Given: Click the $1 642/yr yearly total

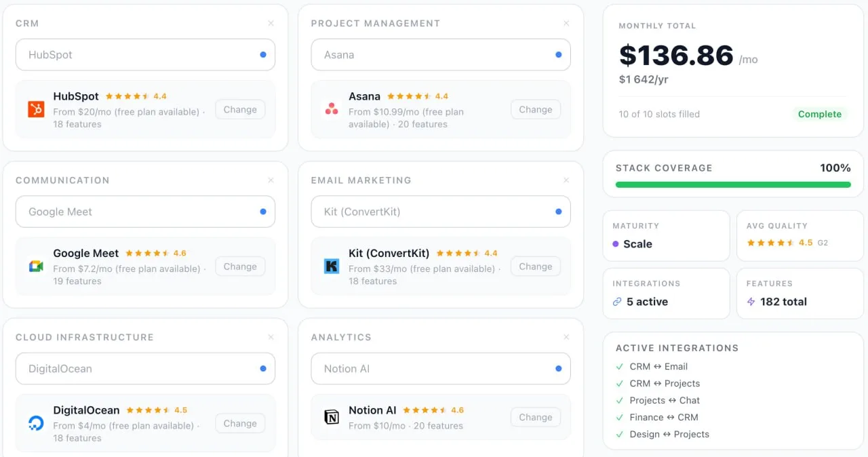Looking at the screenshot, I should [644, 79].
